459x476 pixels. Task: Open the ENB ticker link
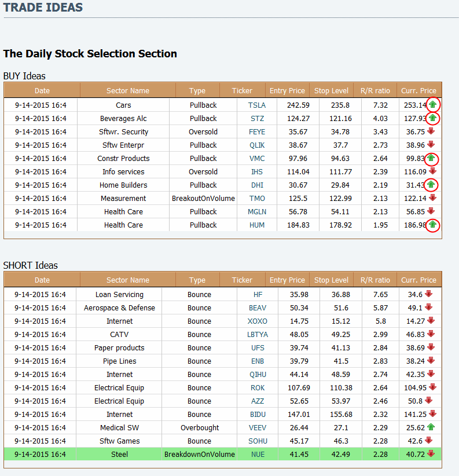tap(258, 361)
